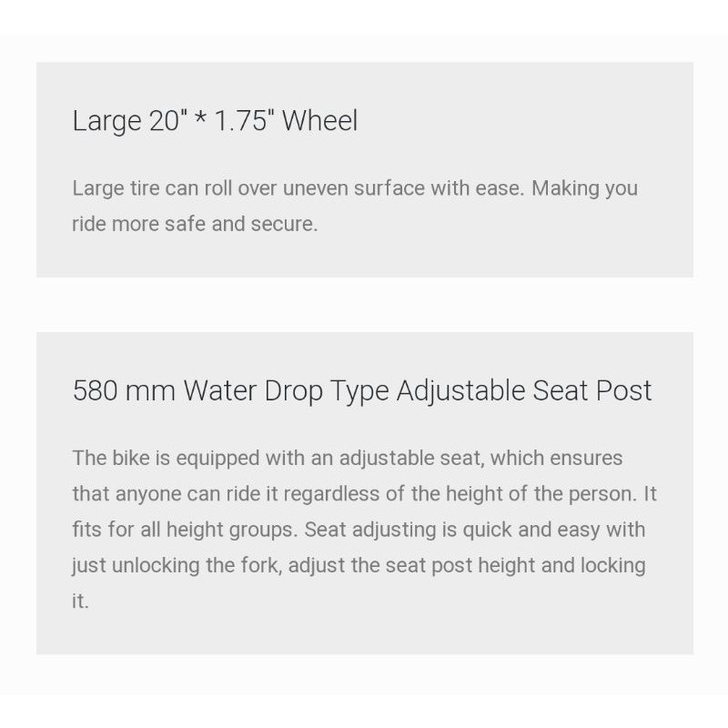Click the word "Wheel" in the first heading
The width and height of the screenshot is (728, 728).
320,121
